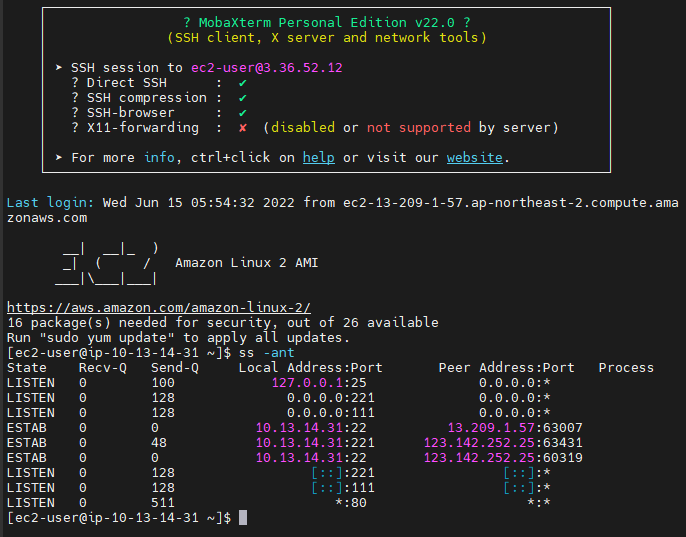
Task: Click local address *:80
Action: click(x=351, y=503)
